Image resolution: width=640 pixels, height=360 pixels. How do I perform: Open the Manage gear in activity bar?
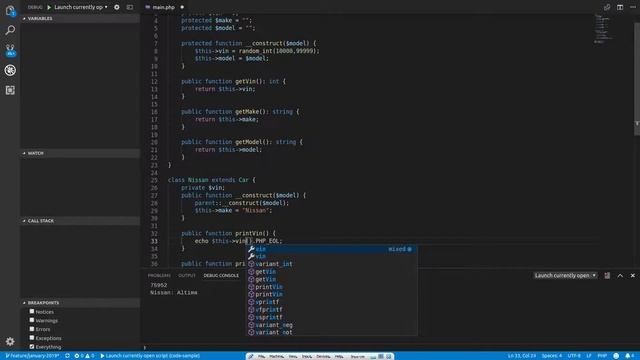10,341
